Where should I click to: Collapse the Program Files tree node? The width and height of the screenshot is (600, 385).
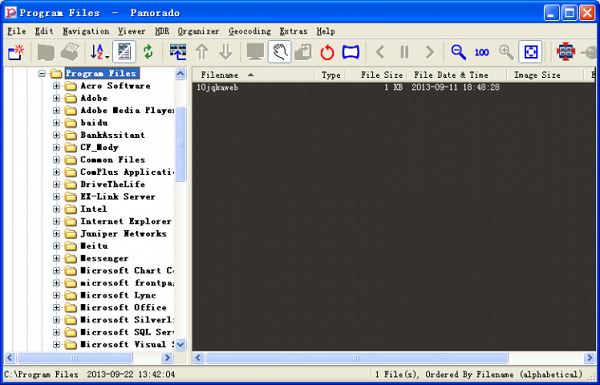(42, 73)
